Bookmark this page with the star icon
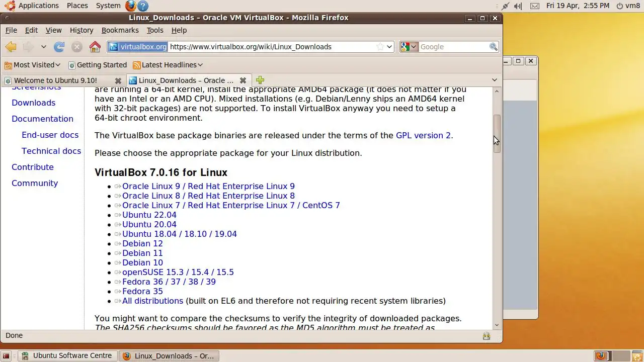The height and width of the screenshot is (362, 644). (x=380, y=47)
